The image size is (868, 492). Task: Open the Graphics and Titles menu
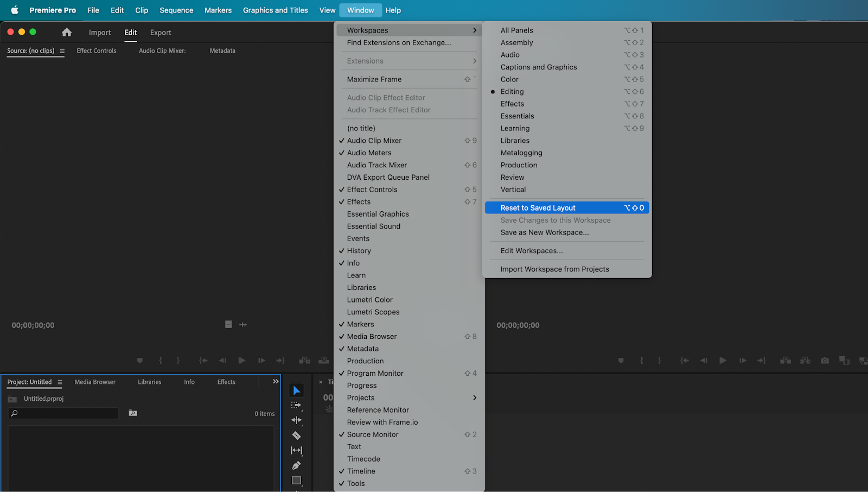pyautogui.click(x=275, y=10)
